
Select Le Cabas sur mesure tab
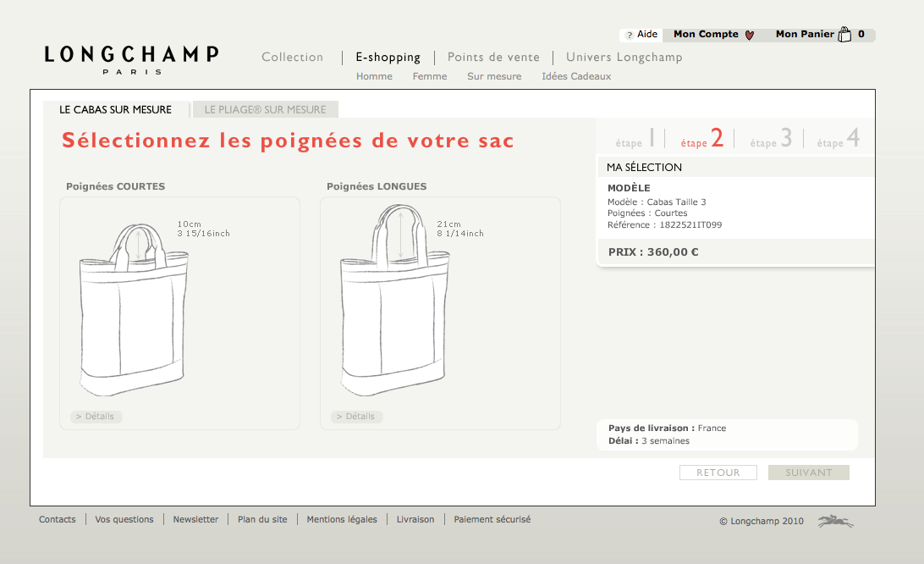click(x=116, y=109)
